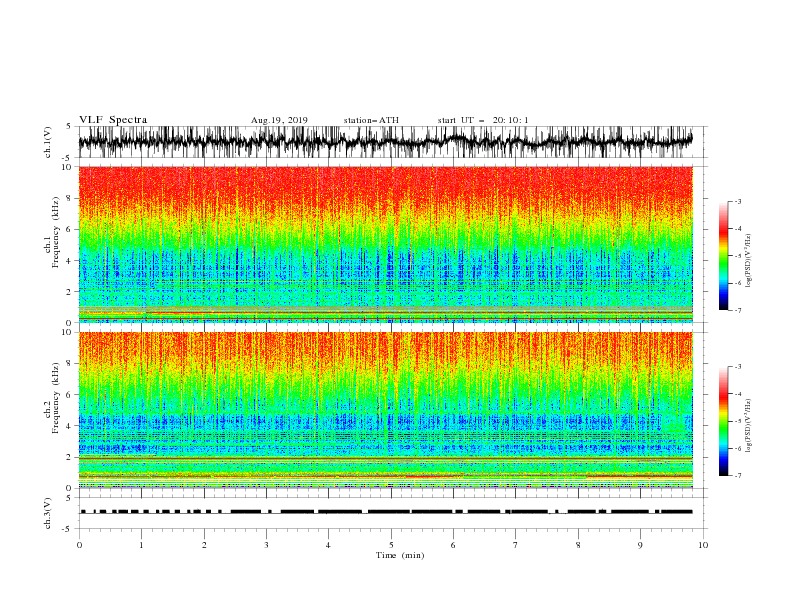The image size is (792, 612).
Task: Click the time axis tick label '10'
Action: [703, 545]
